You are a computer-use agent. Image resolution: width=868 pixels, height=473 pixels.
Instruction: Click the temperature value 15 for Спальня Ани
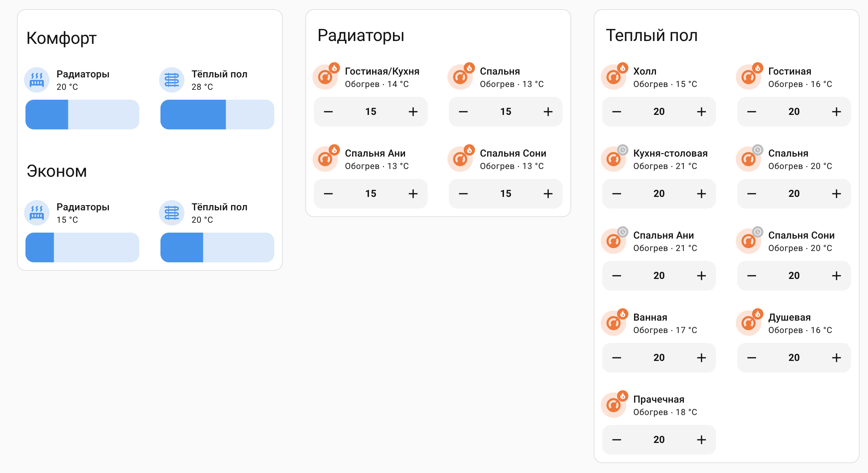pos(370,193)
